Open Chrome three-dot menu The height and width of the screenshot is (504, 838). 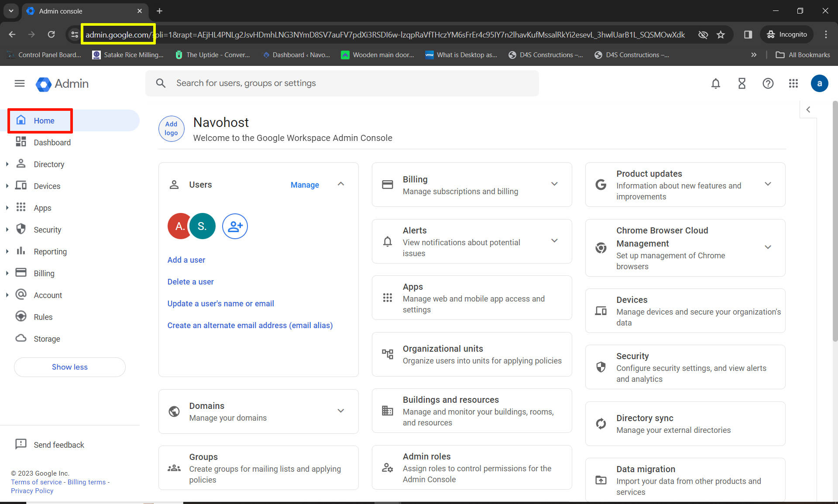826,34
